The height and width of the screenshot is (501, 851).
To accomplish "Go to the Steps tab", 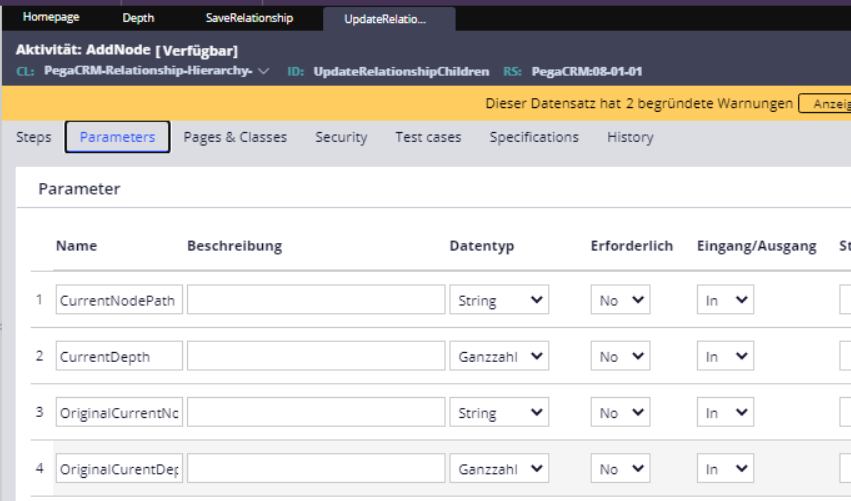I will coord(34,137).
